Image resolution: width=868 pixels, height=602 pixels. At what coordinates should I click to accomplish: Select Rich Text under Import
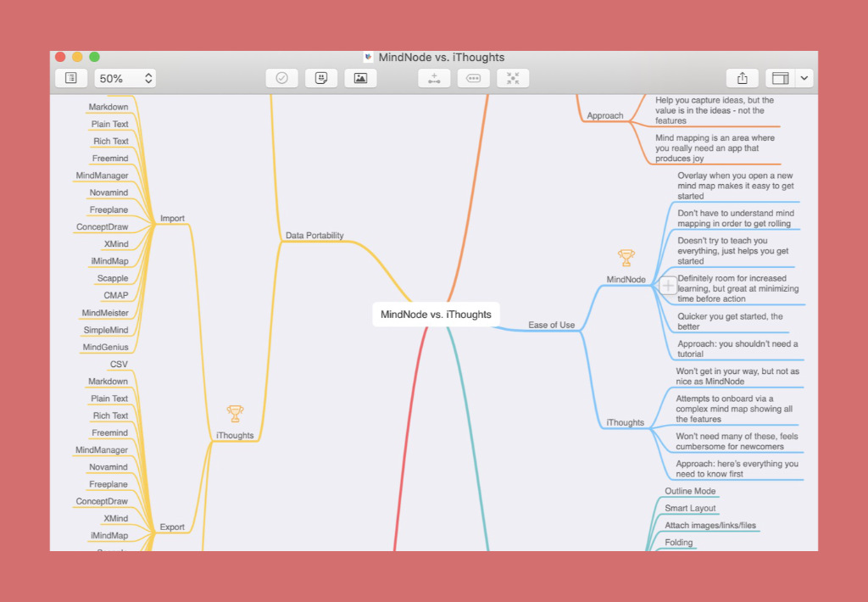coord(111,142)
